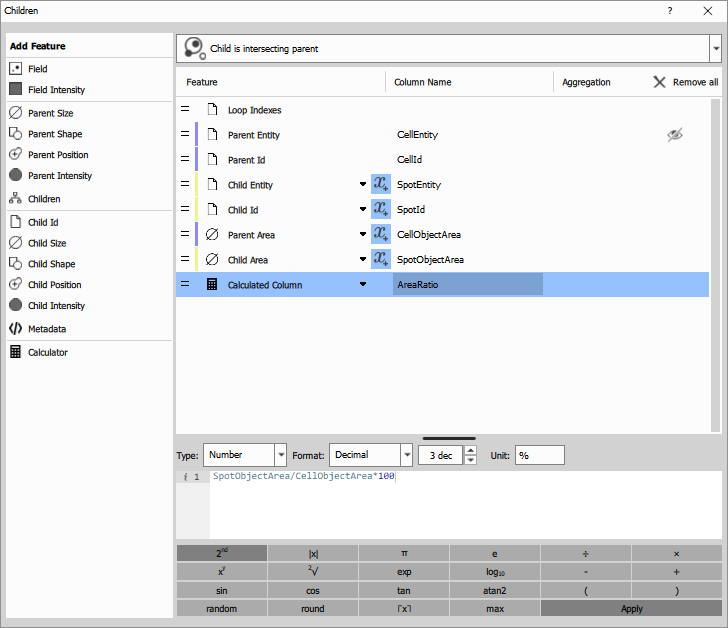Click the Unit input field
Image resolution: width=728 pixels, height=628 pixels.
[x=540, y=455]
